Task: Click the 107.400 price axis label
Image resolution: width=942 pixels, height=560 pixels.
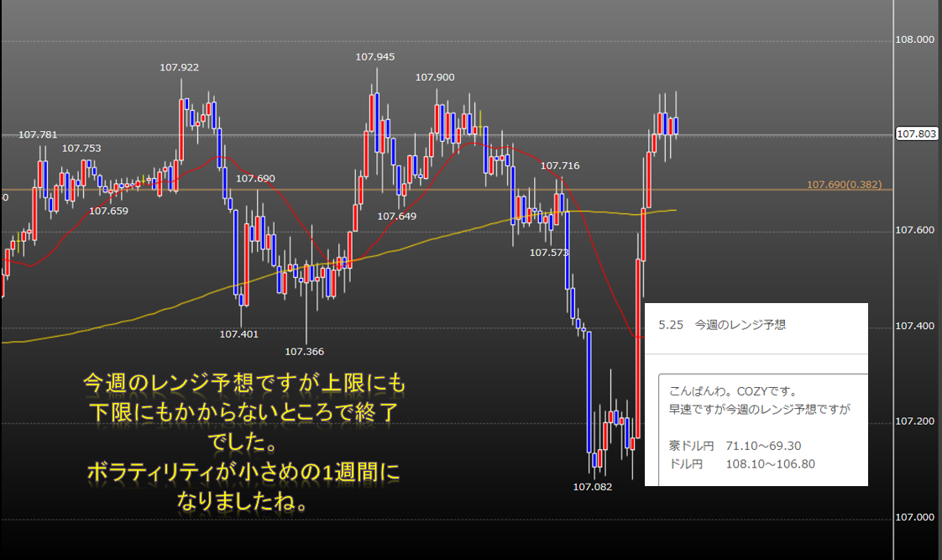Action: [915, 326]
